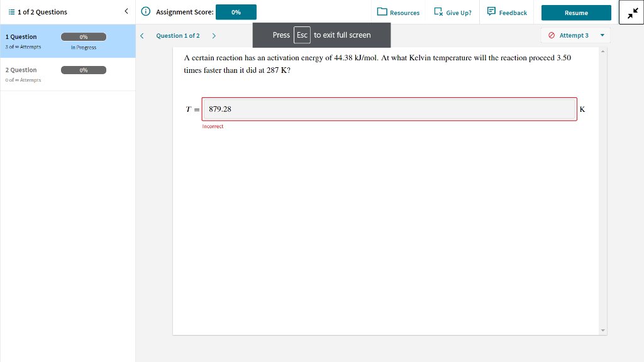Select the answer field containing 879.28
This screenshot has width=644, height=362.
389,109
